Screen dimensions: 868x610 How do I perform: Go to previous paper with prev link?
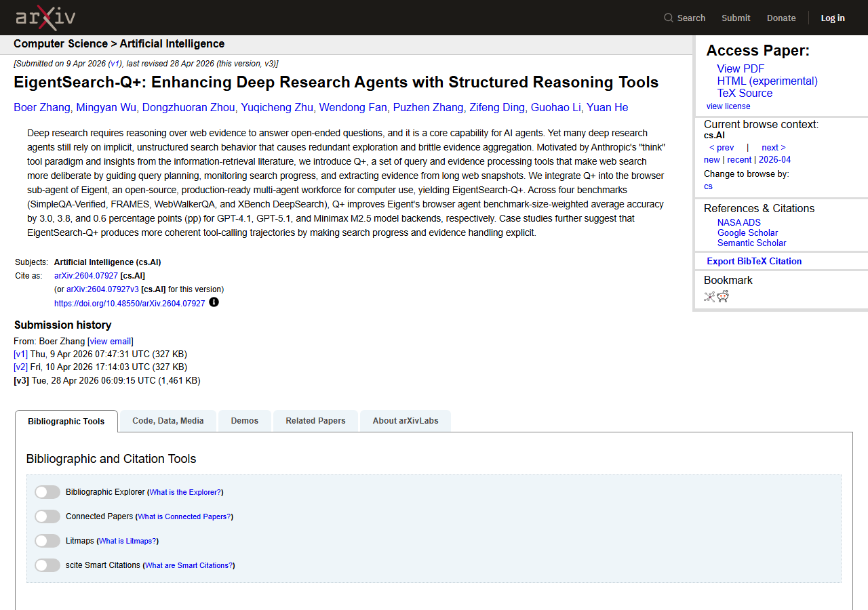[x=722, y=148]
